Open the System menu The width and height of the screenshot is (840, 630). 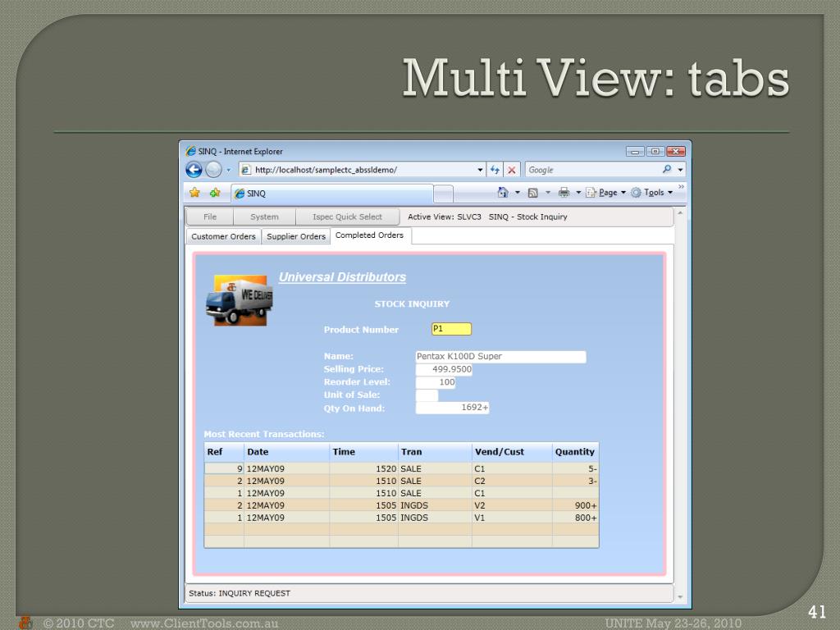[264, 217]
